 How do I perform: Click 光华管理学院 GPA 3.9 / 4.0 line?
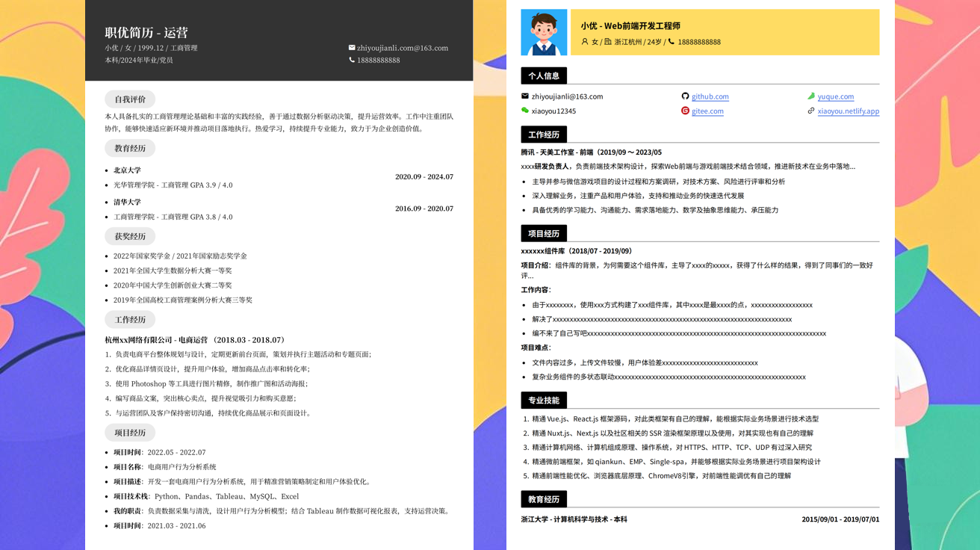coord(173,185)
